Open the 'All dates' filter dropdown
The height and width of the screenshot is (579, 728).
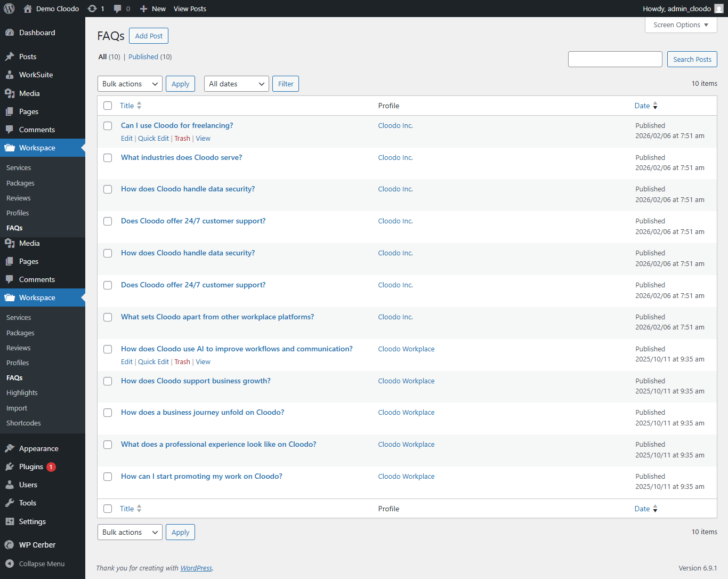[236, 83]
